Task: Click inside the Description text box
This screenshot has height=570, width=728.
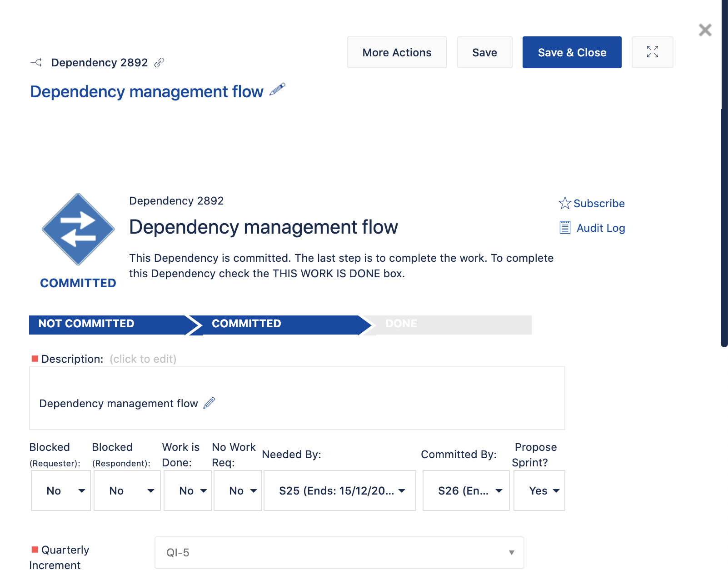Action: point(297,398)
